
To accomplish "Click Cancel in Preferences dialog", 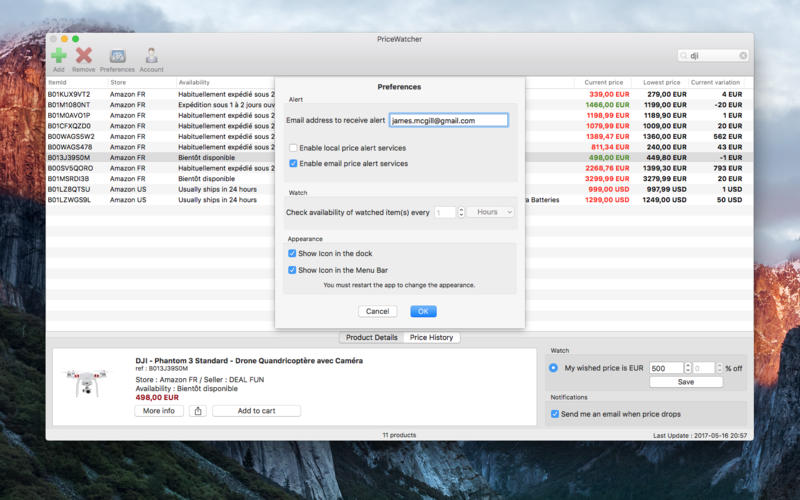I will click(x=378, y=311).
